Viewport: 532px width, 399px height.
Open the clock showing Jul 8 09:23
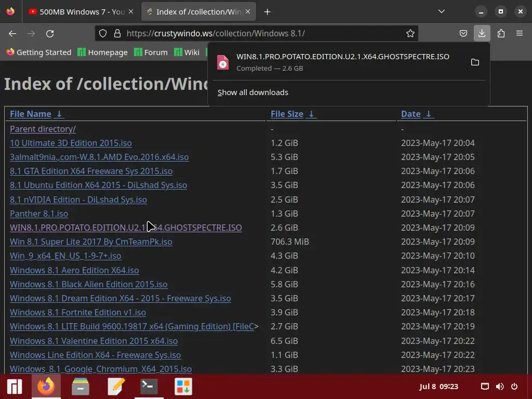(x=438, y=387)
